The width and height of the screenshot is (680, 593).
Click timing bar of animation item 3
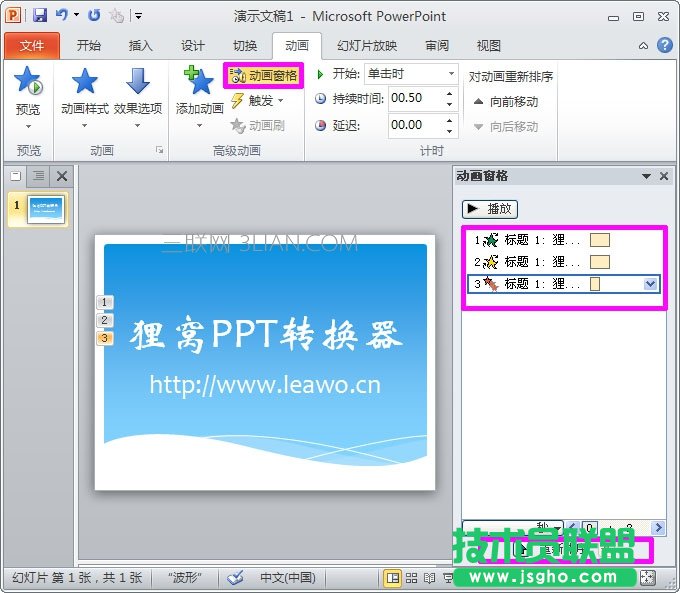(595, 284)
